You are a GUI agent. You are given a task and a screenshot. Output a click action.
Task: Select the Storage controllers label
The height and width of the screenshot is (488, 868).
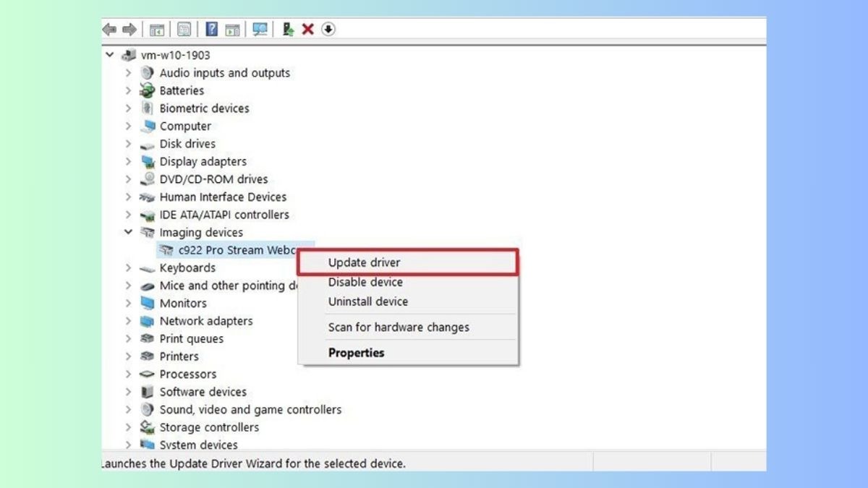click(x=209, y=427)
